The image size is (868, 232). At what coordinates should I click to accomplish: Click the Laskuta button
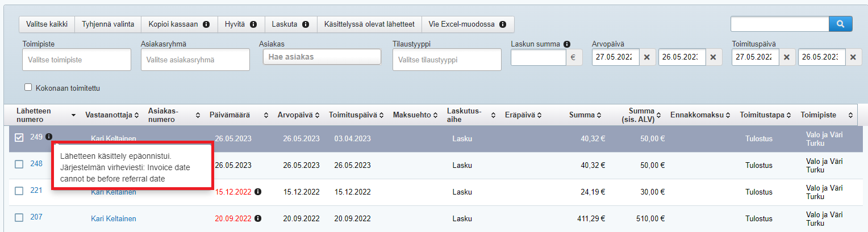tap(290, 24)
